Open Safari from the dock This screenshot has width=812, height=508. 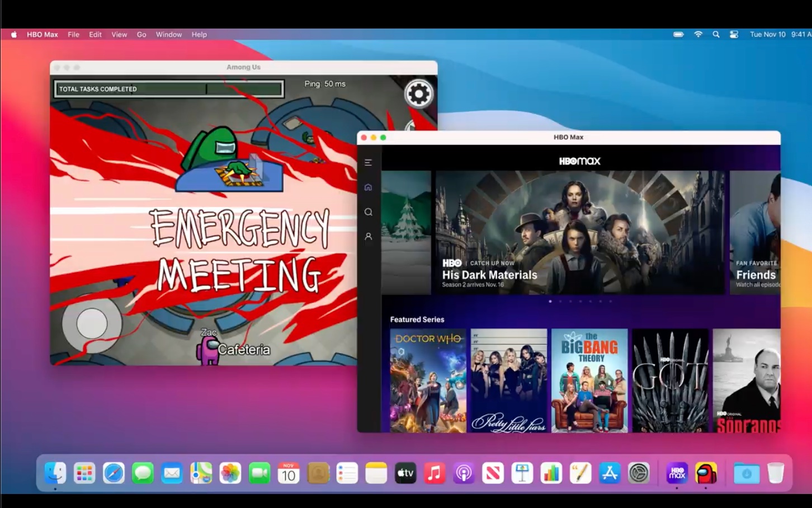pos(114,473)
